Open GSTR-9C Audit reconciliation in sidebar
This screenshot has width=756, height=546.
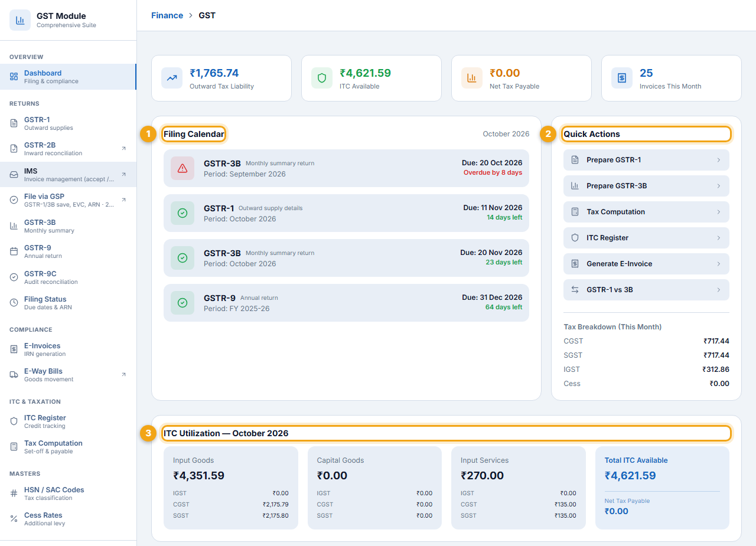pos(68,277)
